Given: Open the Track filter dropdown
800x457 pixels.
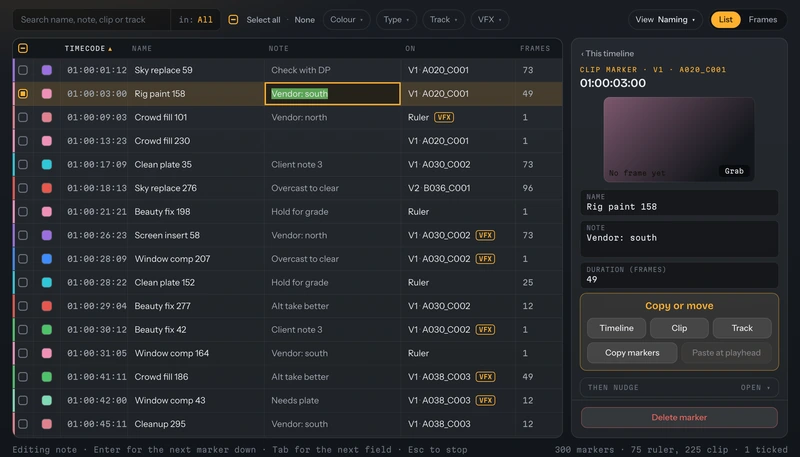Looking at the screenshot, I should tap(443, 20).
